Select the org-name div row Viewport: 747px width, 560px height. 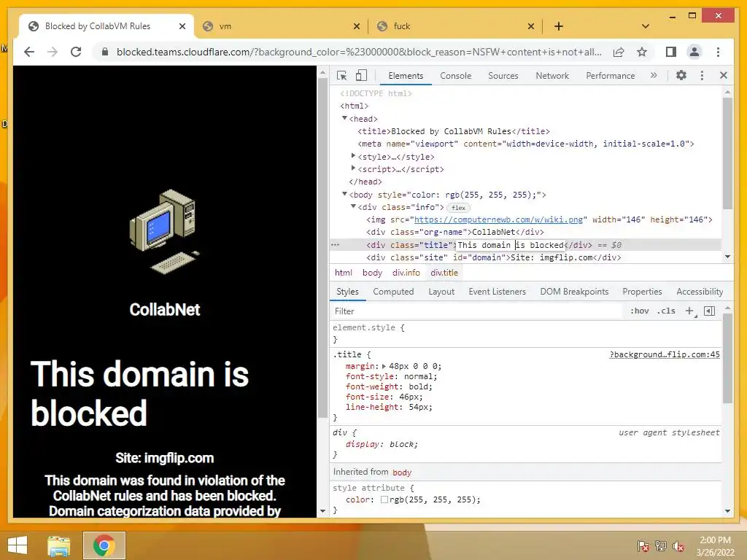coord(525,232)
